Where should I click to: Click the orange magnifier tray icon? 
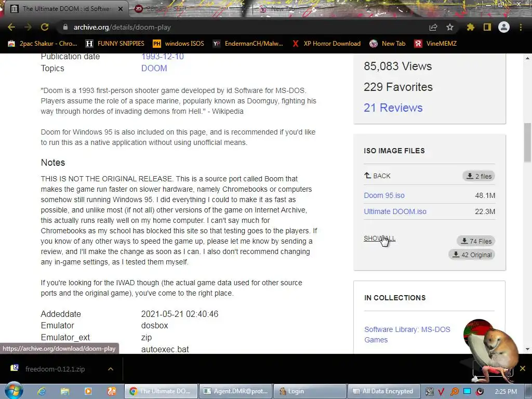point(454,392)
